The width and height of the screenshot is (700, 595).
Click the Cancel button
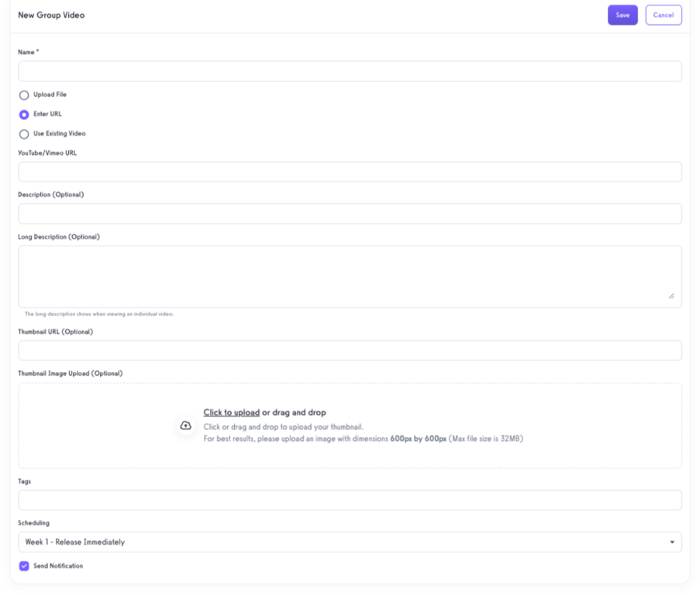click(663, 15)
